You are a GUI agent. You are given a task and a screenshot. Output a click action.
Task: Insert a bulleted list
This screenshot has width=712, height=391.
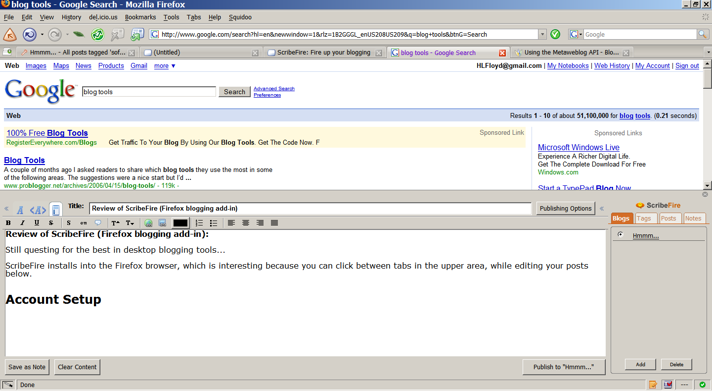click(x=213, y=223)
